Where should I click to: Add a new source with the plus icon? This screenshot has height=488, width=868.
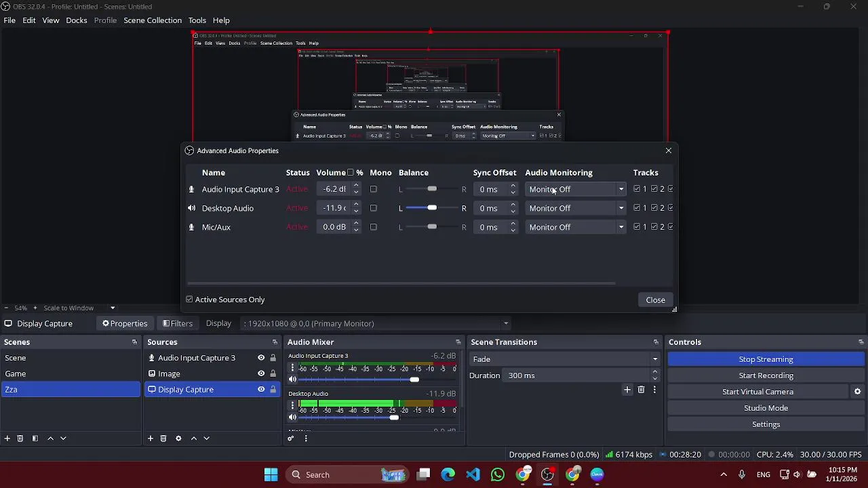pos(151,439)
